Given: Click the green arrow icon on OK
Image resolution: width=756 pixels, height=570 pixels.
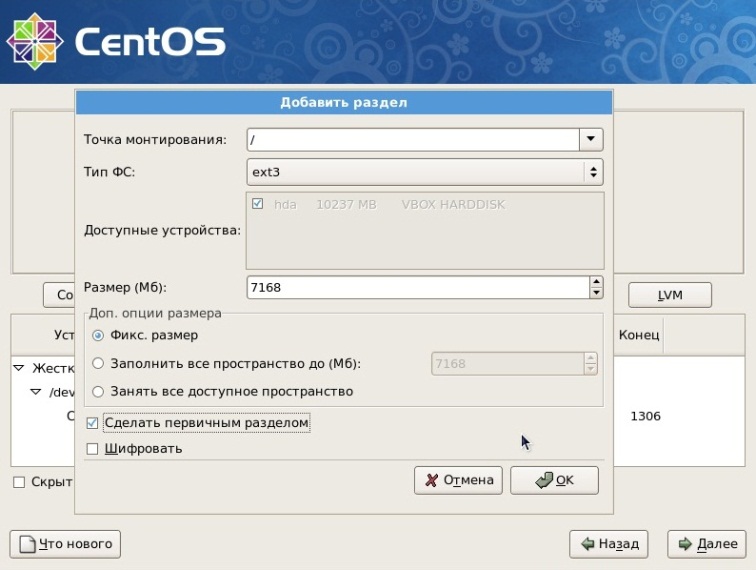Looking at the screenshot, I should point(544,480).
